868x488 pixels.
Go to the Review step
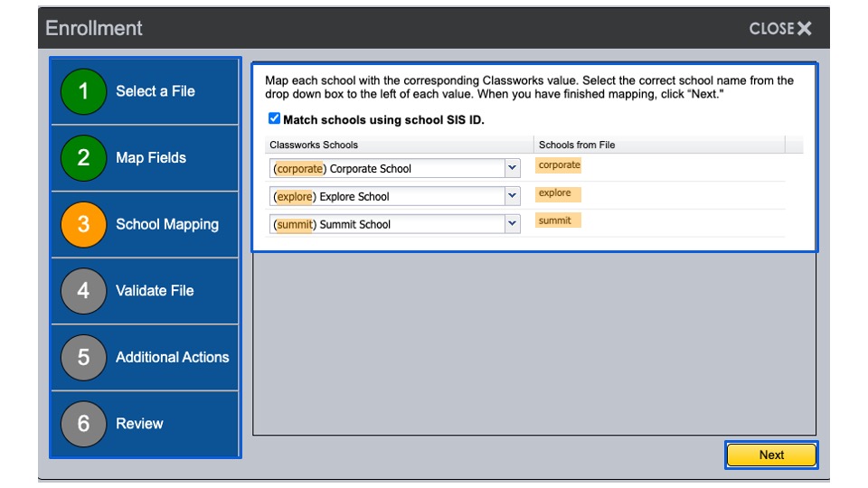coord(145,423)
